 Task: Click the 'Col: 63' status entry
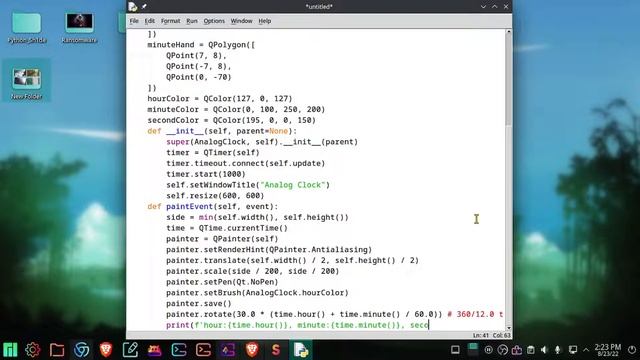pos(502,335)
